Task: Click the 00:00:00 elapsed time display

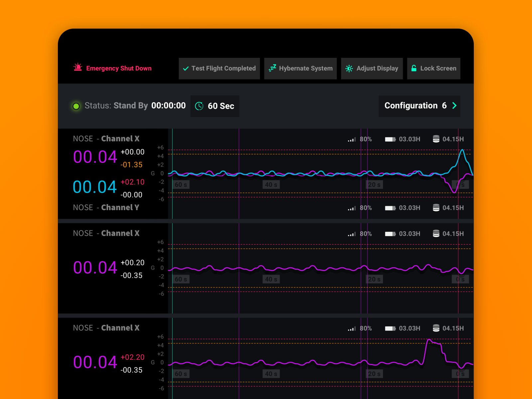Action: [168, 105]
